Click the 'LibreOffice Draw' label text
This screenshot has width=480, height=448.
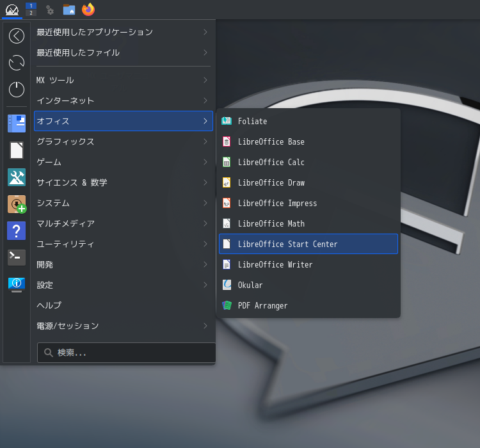click(x=271, y=183)
